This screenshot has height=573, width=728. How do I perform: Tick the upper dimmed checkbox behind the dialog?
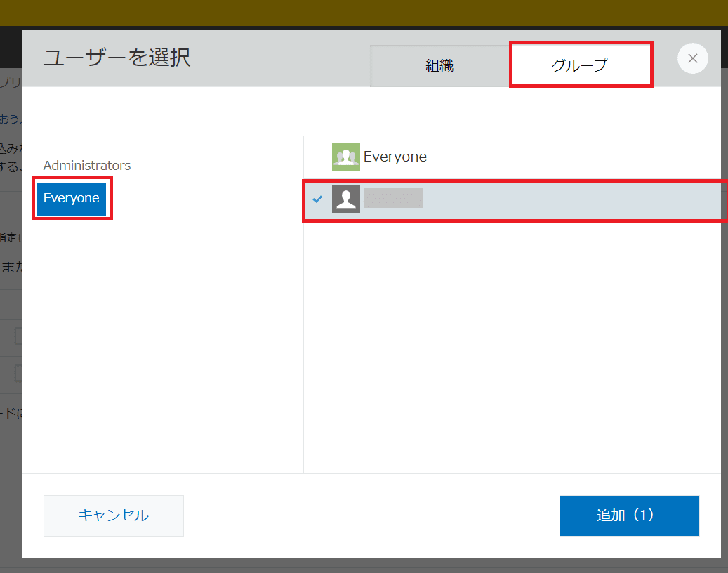(18, 337)
